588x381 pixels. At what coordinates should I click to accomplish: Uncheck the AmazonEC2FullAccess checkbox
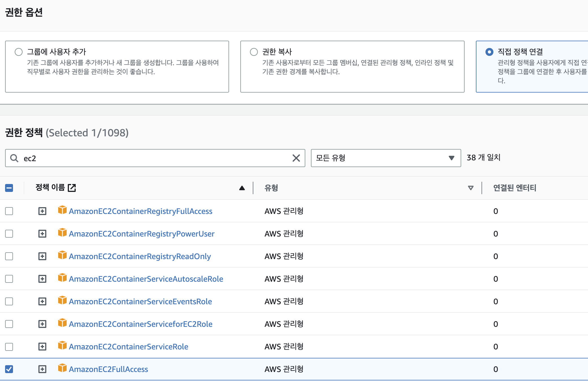(x=9, y=369)
